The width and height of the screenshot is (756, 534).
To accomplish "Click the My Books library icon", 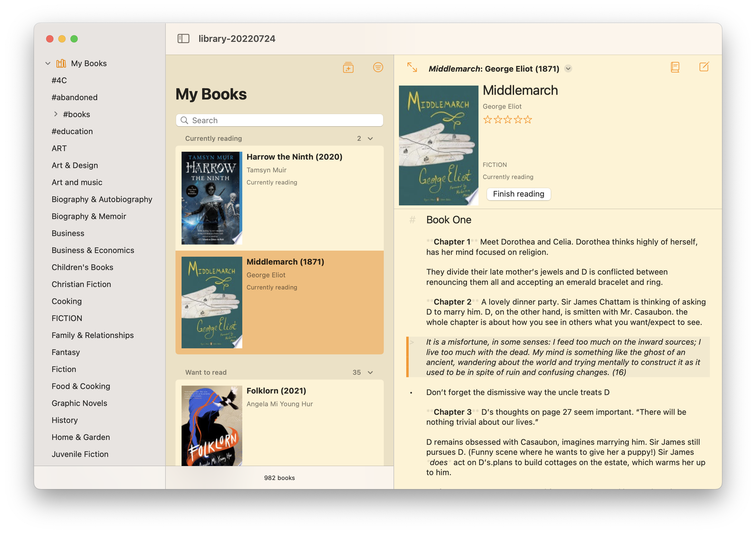I will click(61, 63).
